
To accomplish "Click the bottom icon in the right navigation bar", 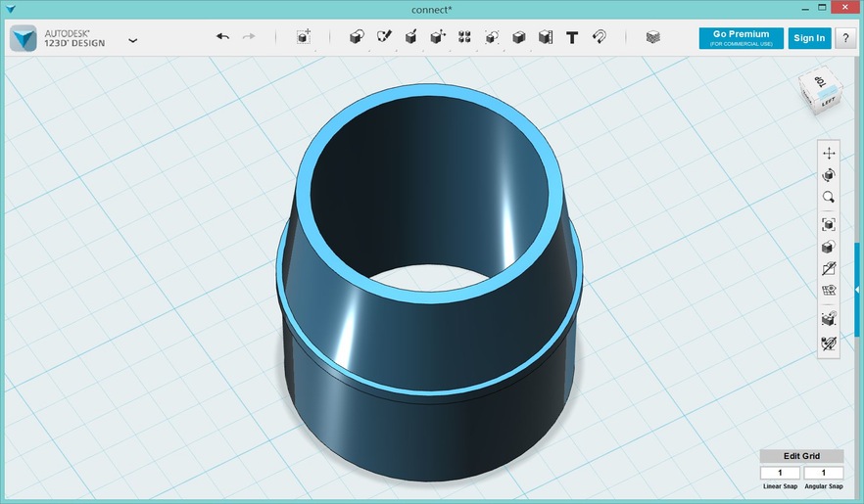I will (x=829, y=344).
